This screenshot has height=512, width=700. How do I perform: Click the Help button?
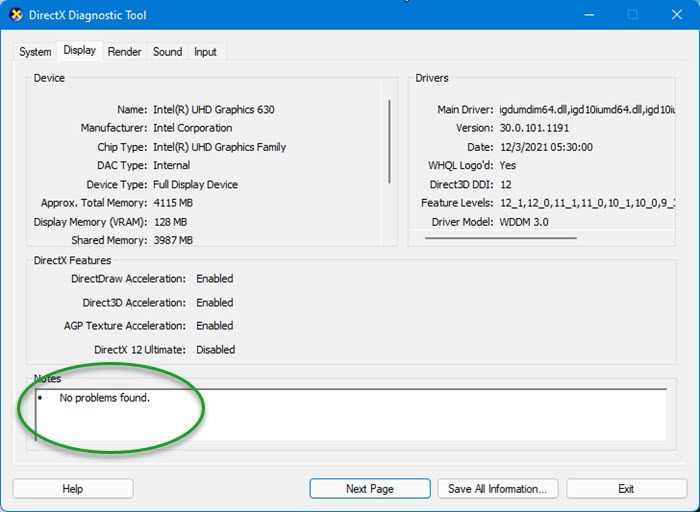tap(73, 489)
